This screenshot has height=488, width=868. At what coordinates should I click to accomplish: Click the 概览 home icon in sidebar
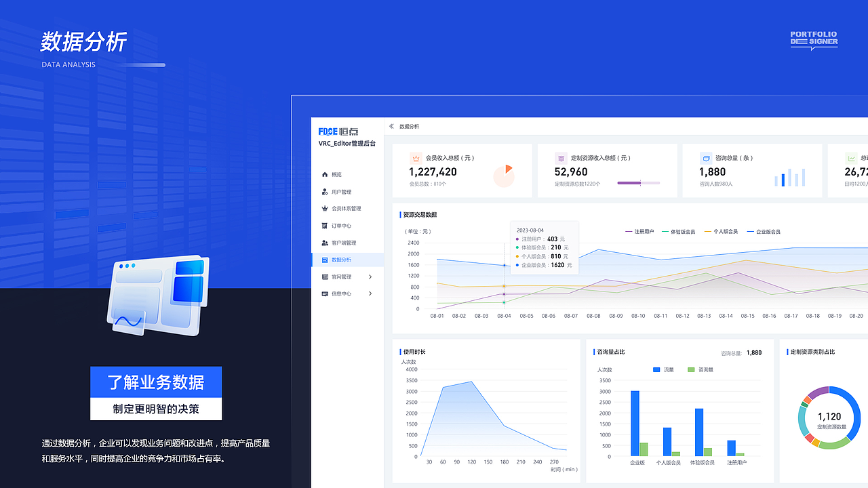(x=325, y=175)
